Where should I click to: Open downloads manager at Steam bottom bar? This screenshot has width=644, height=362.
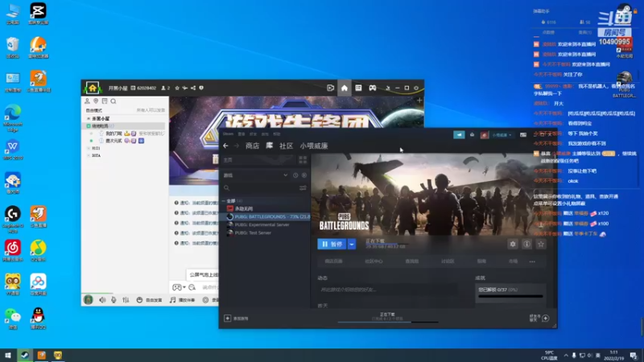coord(387,316)
